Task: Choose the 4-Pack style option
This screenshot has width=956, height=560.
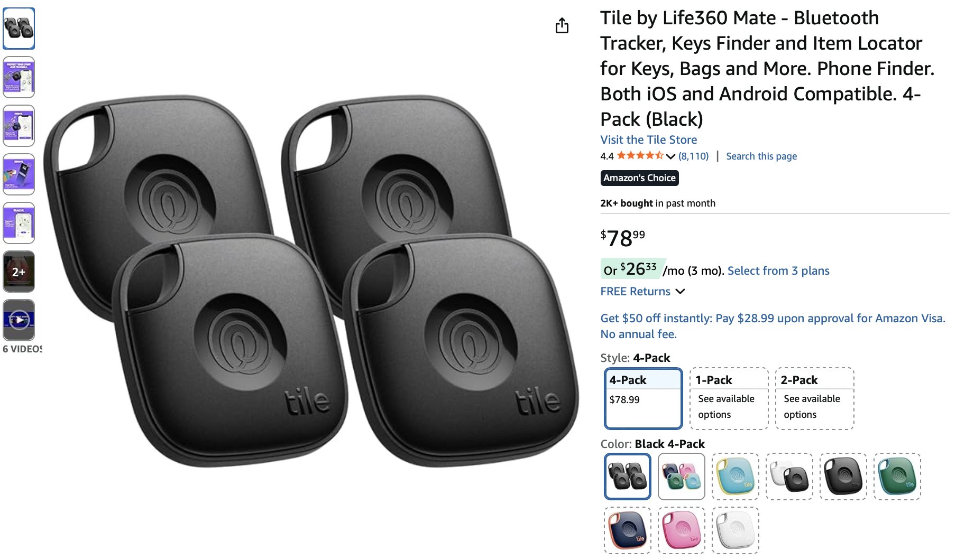Action: [643, 398]
